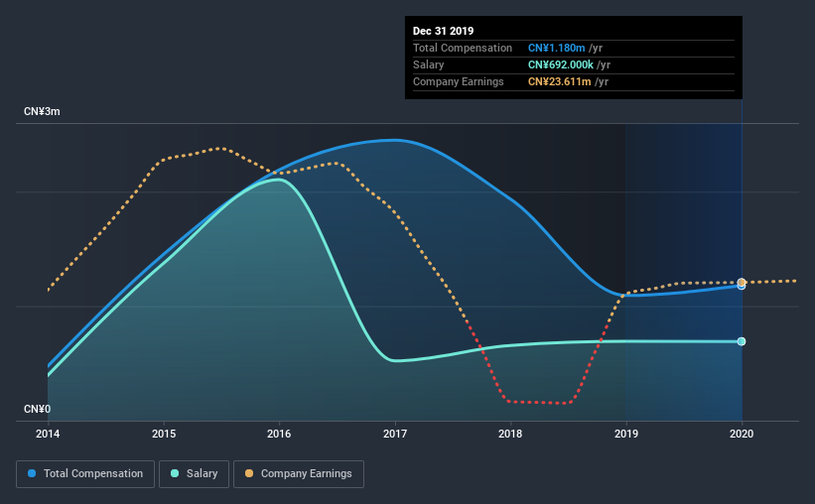Click the 2016 x-axis label
The width and height of the screenshot is (815, 504).
[x=279, y=434]
